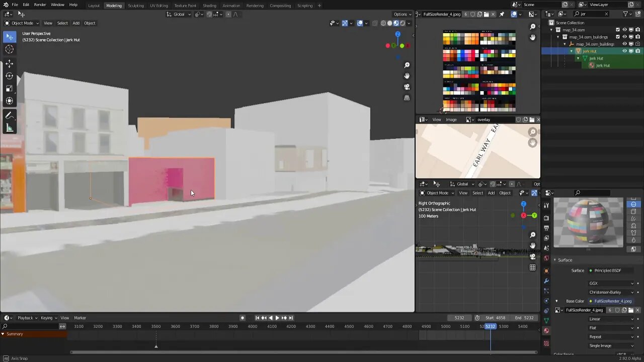Viewport: 644px width, 362px height.
Task: Toggle proportional editing in main header
Action: pos(228,14)
